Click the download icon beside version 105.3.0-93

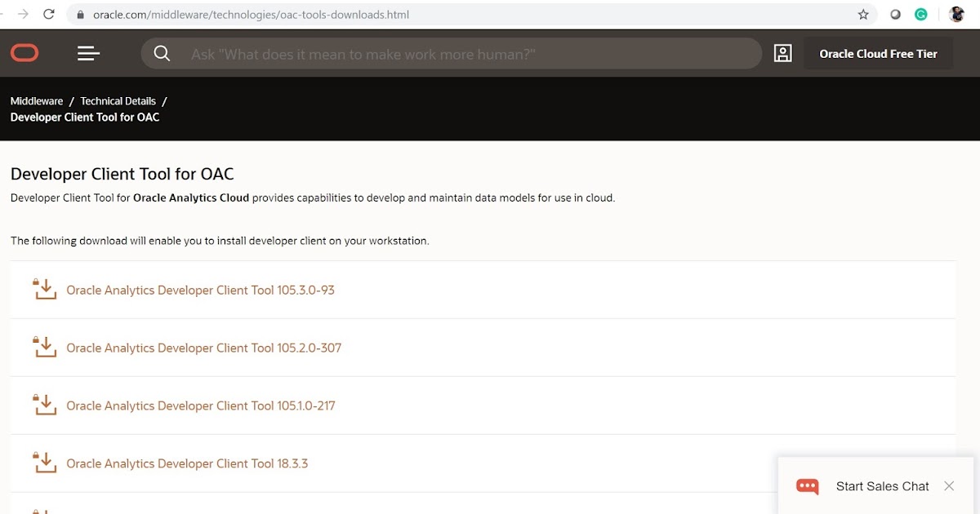[44, 289]
